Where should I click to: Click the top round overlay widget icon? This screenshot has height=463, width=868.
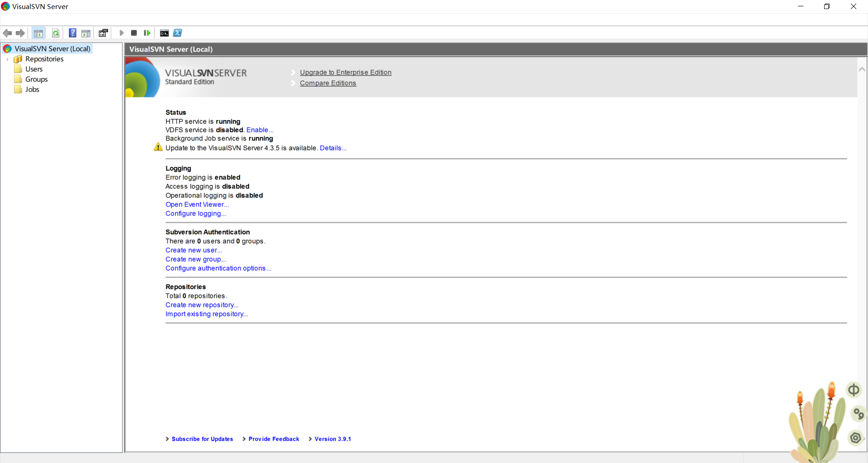click(x=854, y=389)
